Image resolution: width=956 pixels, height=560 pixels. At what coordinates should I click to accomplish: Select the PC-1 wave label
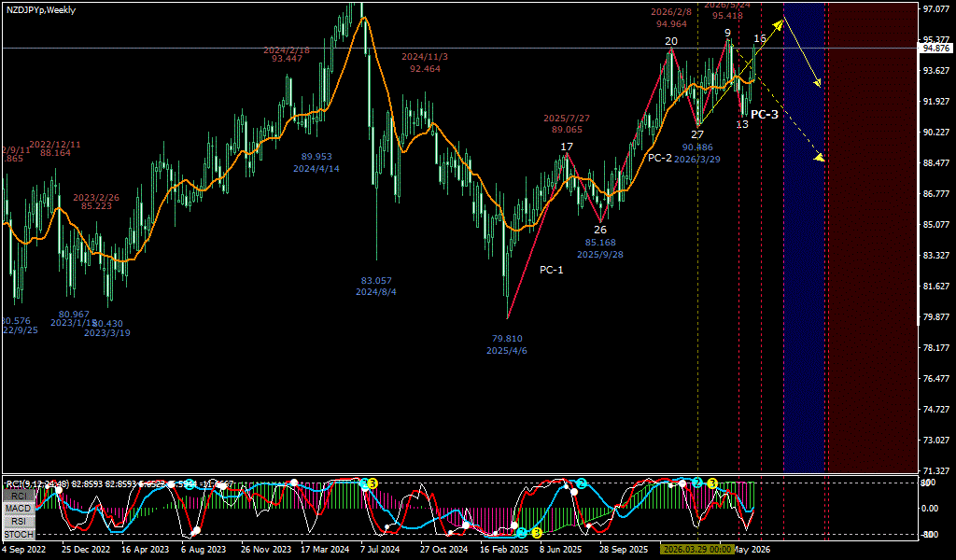click(551, 270)
